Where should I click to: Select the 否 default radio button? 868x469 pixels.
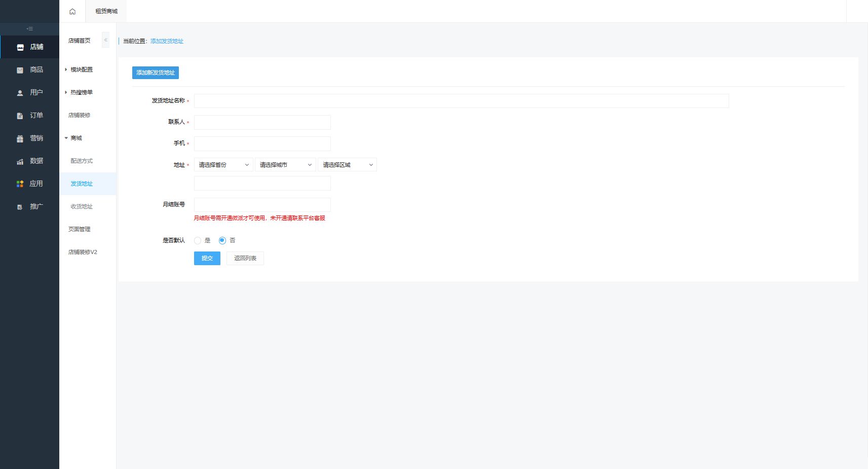222,240
